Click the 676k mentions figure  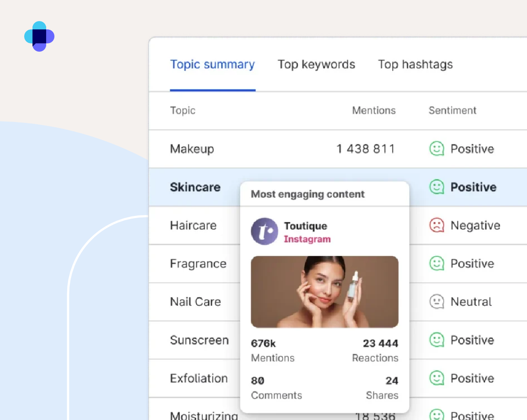tap(263, 343)
